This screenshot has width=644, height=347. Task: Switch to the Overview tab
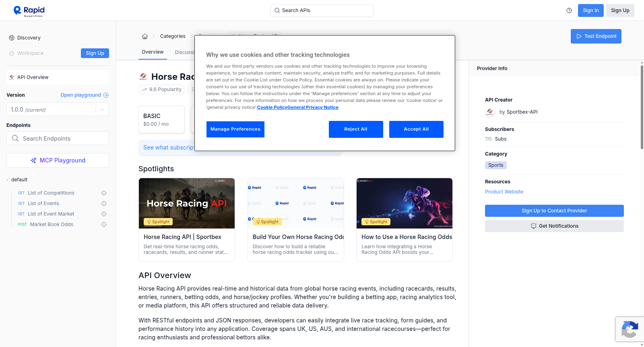[153, 52]
